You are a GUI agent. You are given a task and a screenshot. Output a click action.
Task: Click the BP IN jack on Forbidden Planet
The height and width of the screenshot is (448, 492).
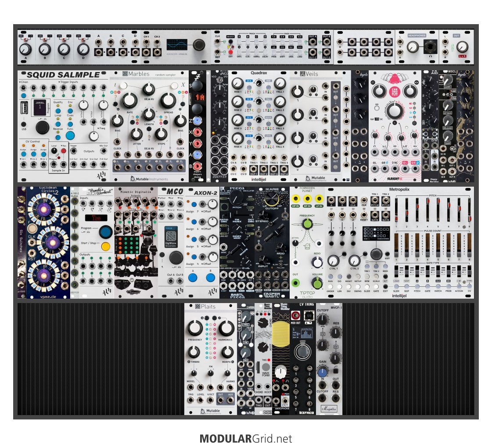pos(307,199)
